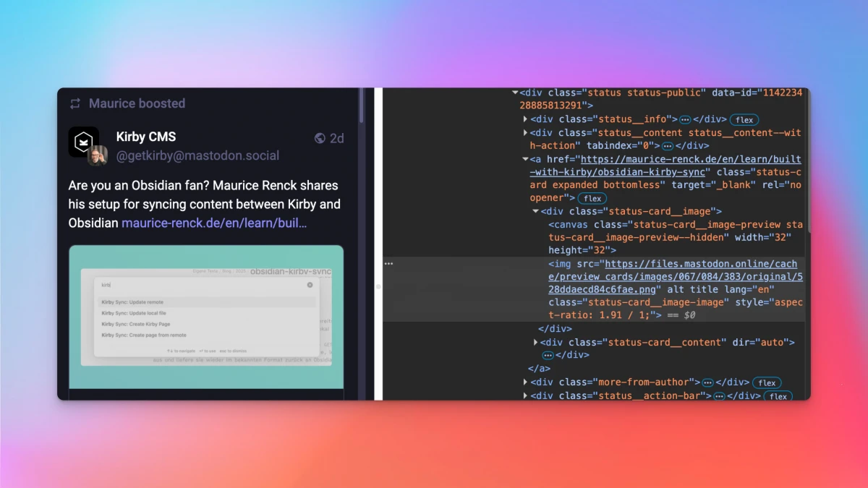Open the maurice-renck.de href URL in DevTools
This screenshot has width=868, height=488.
point(665,166)
